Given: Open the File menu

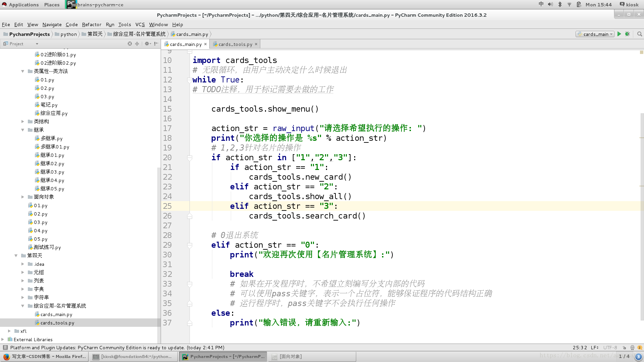Looking at the screenshot, I should 6,24.
